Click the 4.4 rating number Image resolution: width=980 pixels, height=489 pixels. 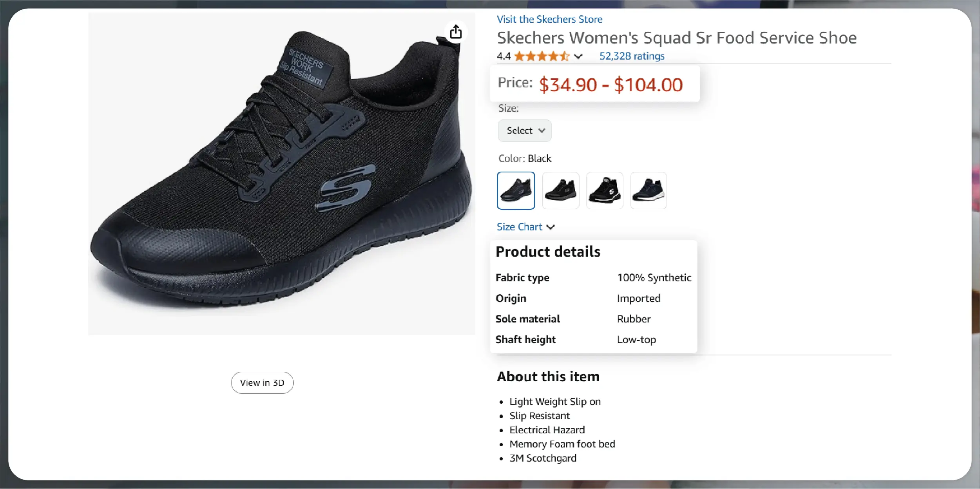click(504, 56)
